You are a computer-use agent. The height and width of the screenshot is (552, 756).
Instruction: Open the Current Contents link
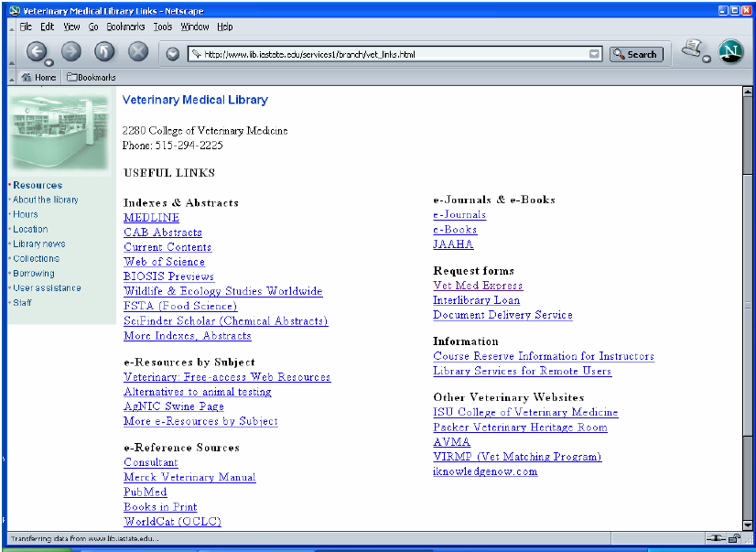(167, 247)
